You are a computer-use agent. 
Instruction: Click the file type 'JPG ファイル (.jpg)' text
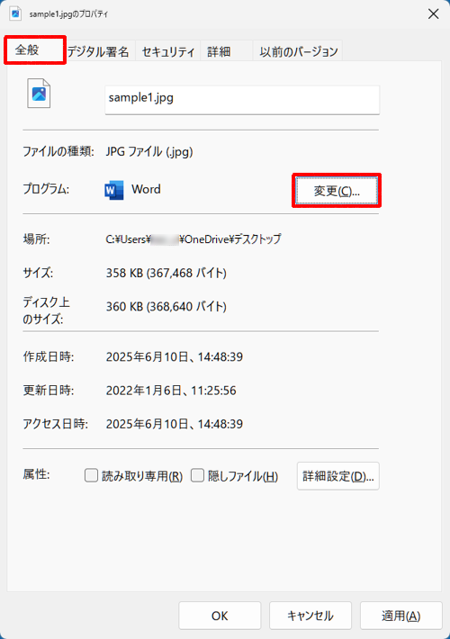click(149, 152)
